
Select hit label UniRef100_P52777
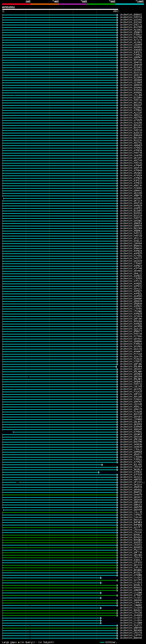pos(131,550)
